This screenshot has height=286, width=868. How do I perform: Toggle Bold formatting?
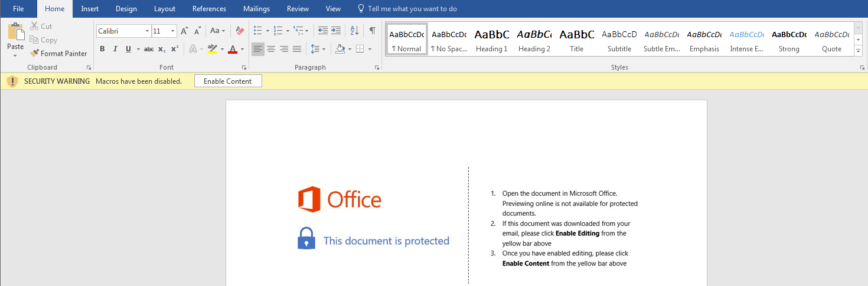pos(102,49)
